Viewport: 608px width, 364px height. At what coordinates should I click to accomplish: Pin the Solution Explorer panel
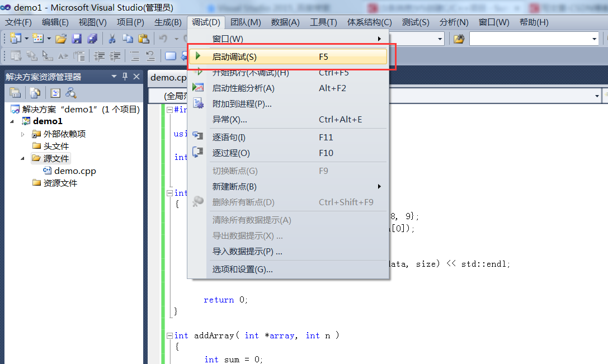pos(125,77)
